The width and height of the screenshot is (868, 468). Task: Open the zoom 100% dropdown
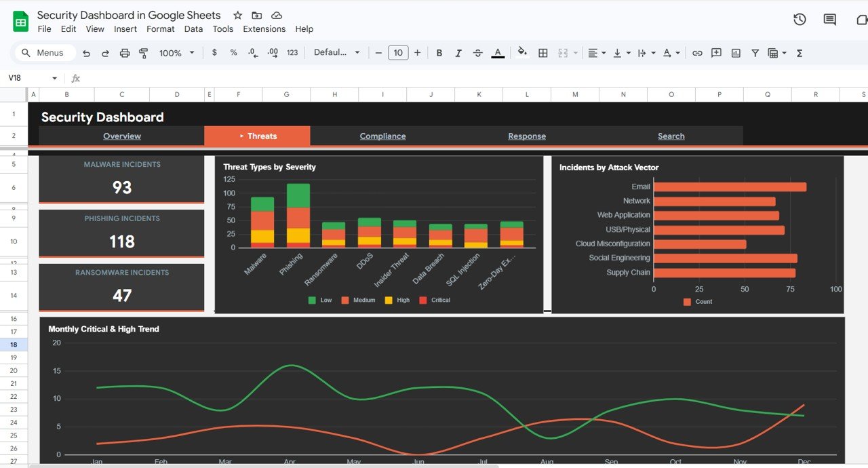pos(176,53)
